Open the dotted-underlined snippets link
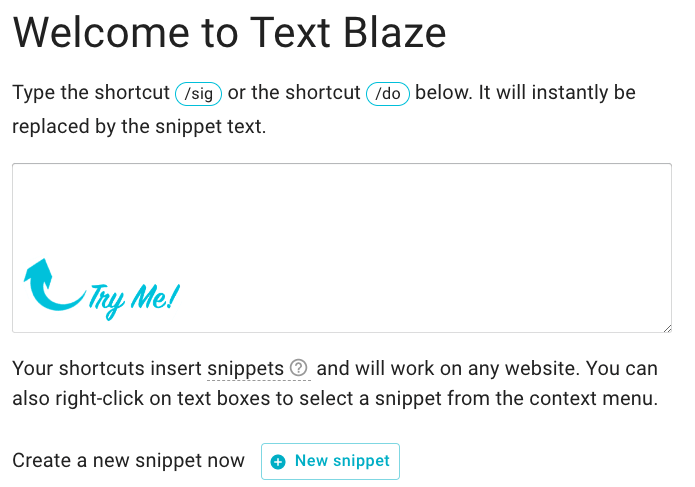Viewport: 695px width, 487px height. pos(246,368)
